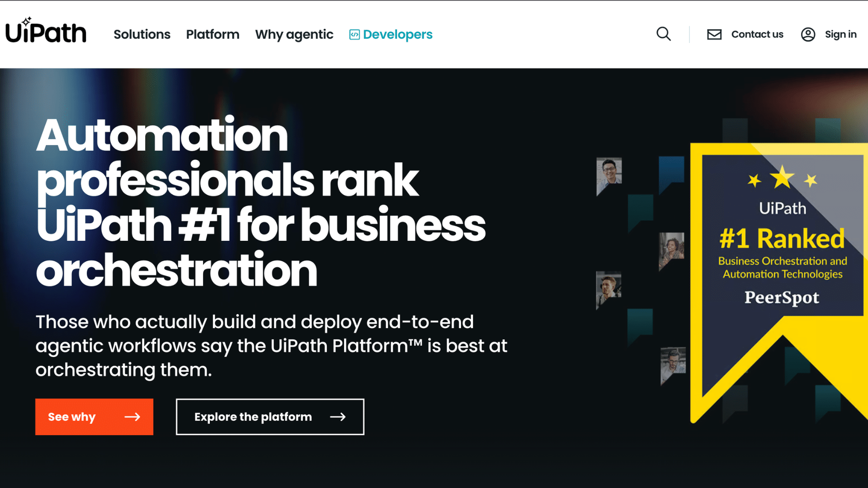Open the search magnifier icon
Viewport: 868px width, 488px height.
point(663,34)
